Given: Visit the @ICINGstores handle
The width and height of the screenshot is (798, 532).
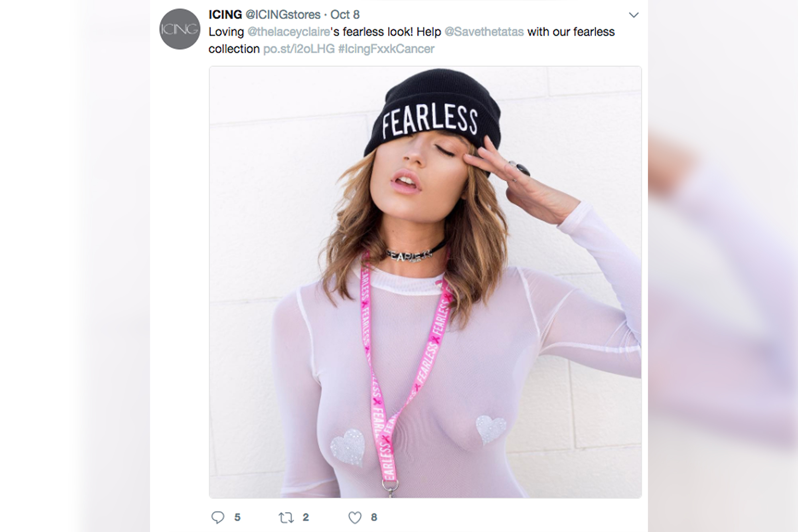Looking at the screenshot, I should [x=282, y=15].
